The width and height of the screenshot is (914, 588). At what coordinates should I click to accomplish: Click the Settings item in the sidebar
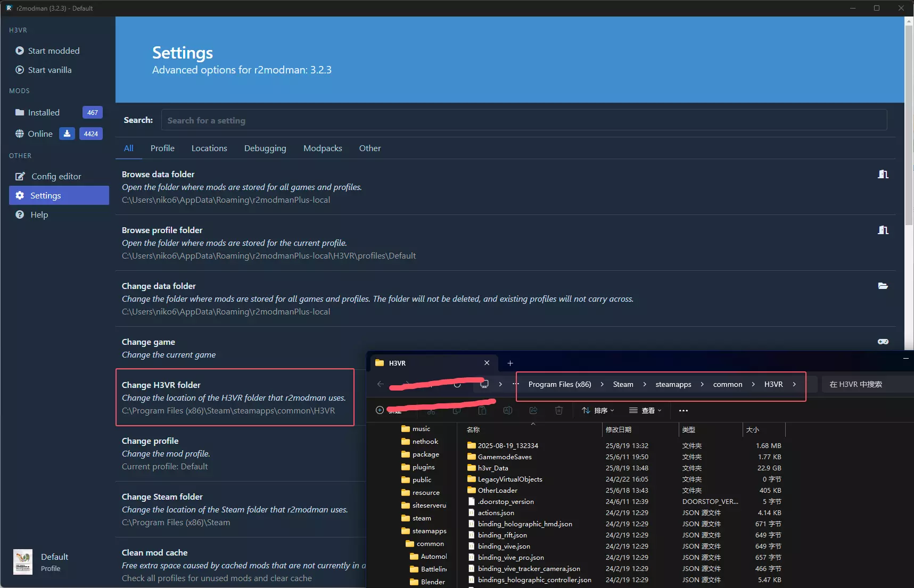click(59, 195)
